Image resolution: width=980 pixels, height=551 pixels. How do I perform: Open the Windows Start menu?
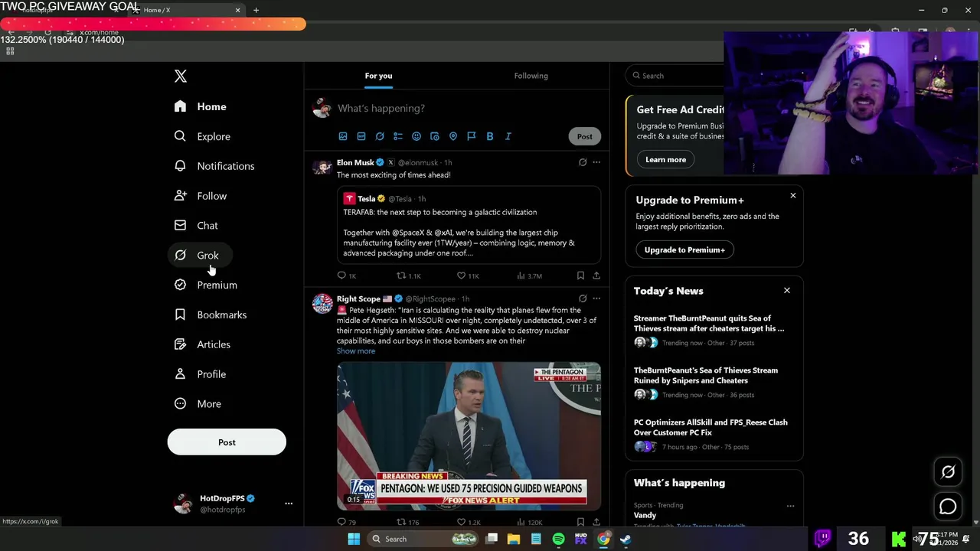[354, 539]
